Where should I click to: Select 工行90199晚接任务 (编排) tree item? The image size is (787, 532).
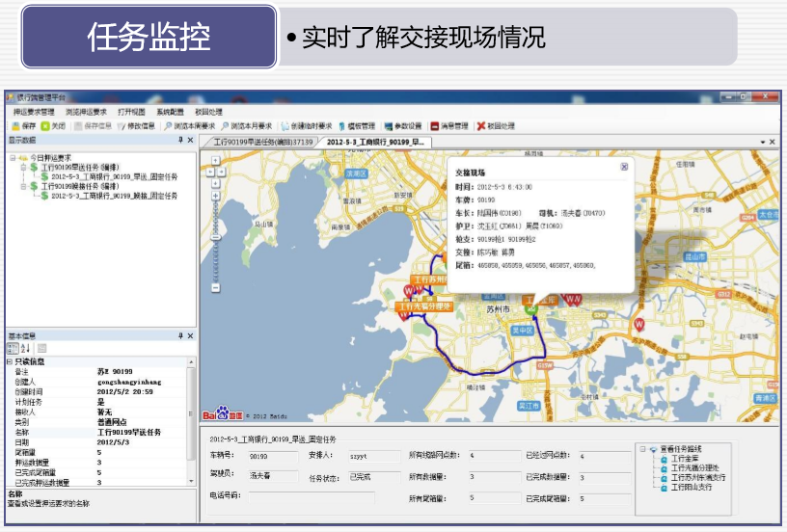80,186
